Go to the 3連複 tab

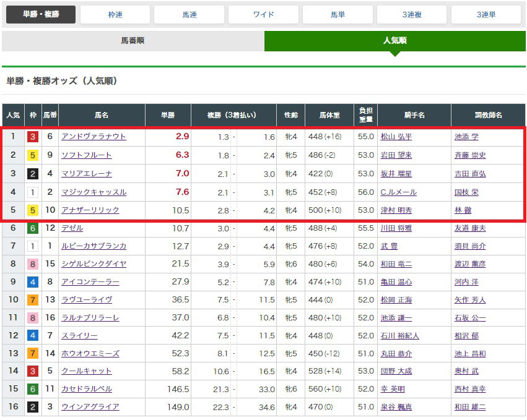pyautogui.click(x=412, y=15)
